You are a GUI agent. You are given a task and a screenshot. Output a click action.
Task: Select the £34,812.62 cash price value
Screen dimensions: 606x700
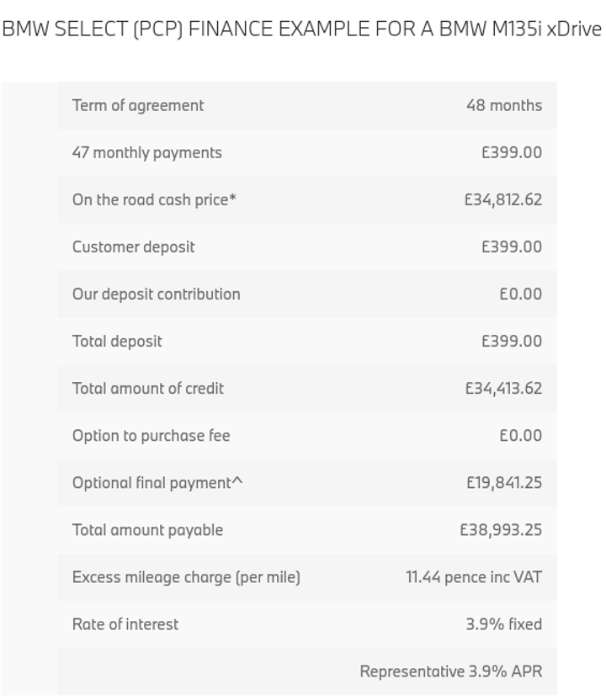(503, 199)
